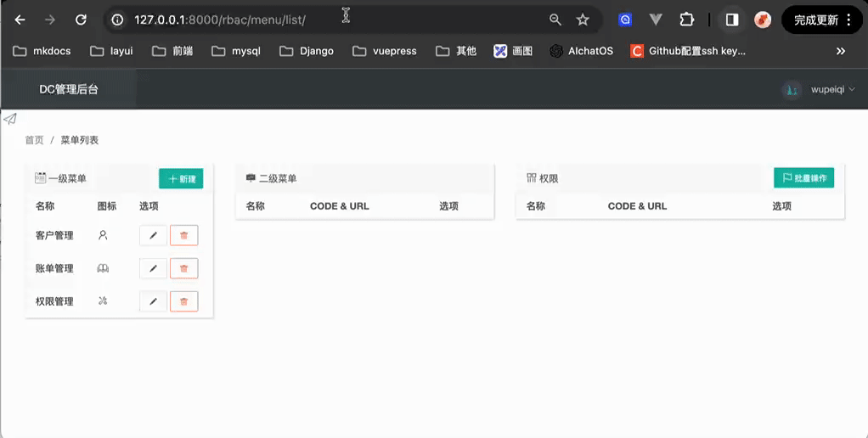868x438 pixels.
Task: Click the paper plane icon below header
Action: 10,119
